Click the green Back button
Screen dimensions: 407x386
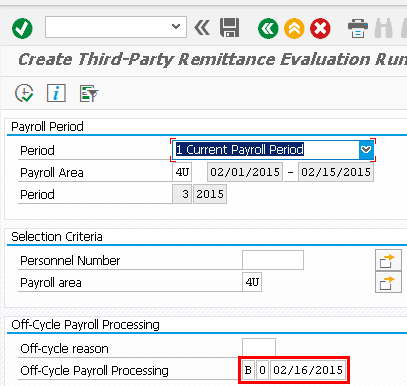pyautogui.click(x=268, y=28)
